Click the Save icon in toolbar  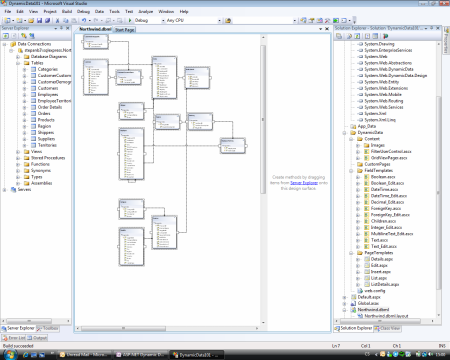39,20
